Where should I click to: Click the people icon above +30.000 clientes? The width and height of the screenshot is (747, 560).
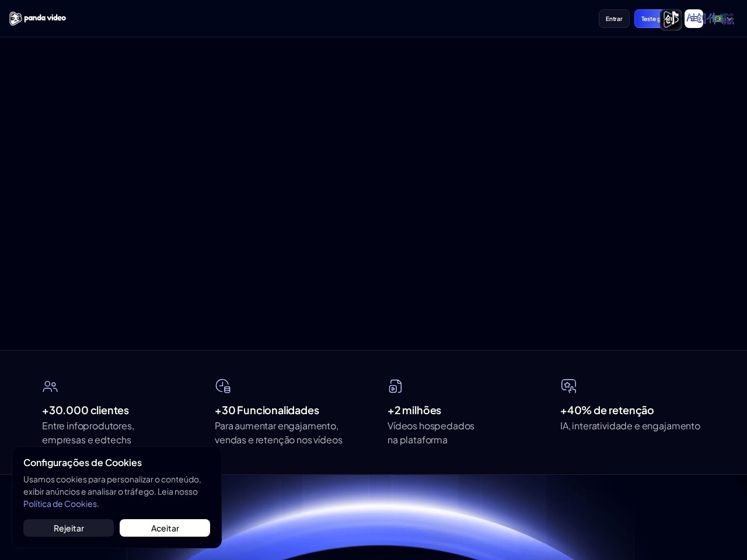pyautogui.click(x=50, y=386)
